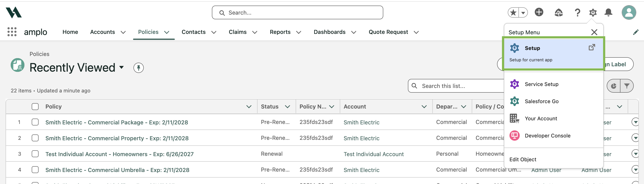The image size is (644, 184).
Task: Open Smith Electric Commercial Package policy link
Action: click(x=117, y=122)
